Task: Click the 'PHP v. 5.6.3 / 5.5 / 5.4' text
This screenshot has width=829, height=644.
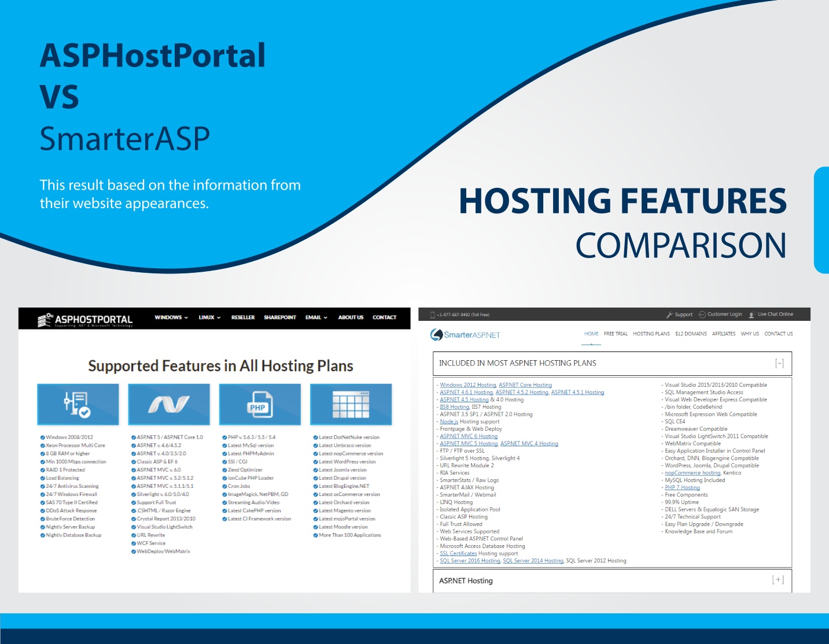Action: (252, 438)
